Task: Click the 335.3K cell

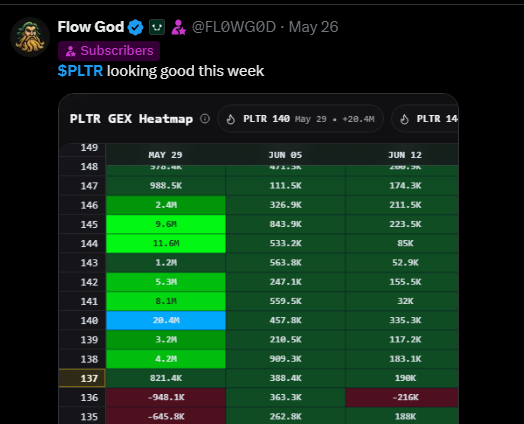Action: [402, 320]
